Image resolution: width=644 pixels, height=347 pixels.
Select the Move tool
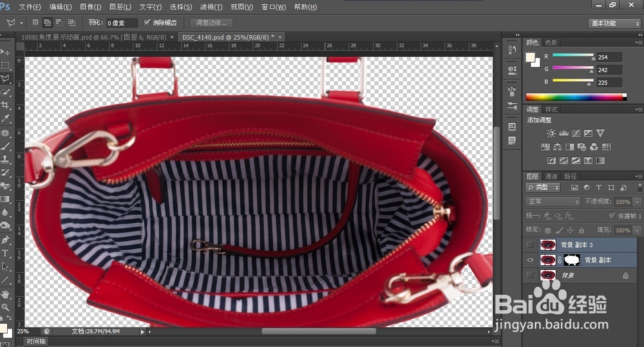point(5,52)
